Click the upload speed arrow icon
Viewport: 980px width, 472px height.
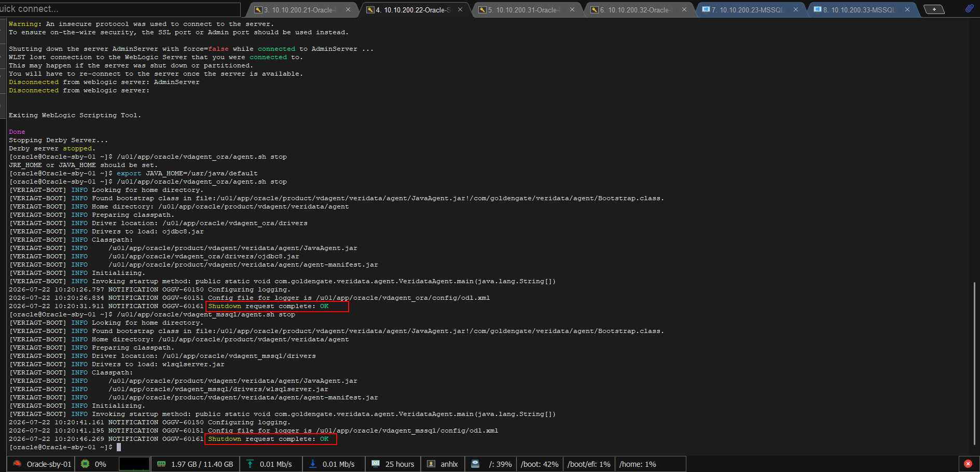coord(250,464)
